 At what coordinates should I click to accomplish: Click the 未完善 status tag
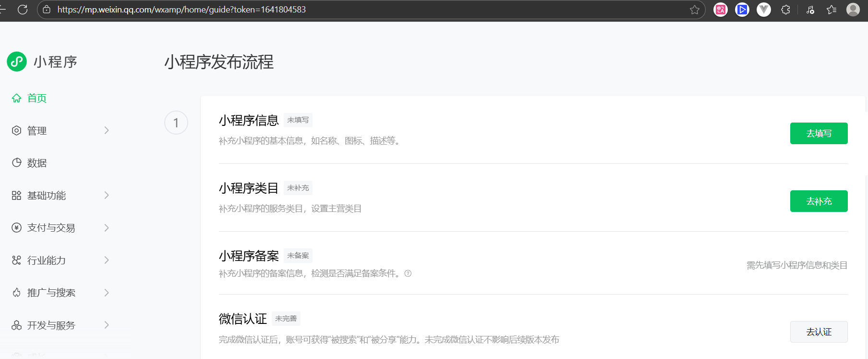286,319
